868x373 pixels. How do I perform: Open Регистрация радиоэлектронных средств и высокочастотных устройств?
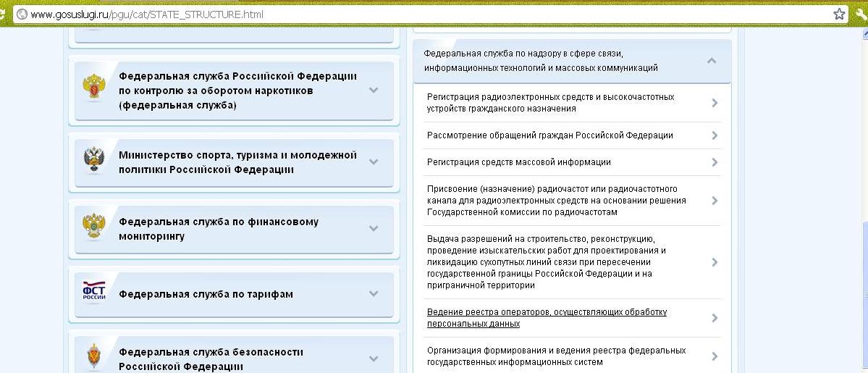551,103
